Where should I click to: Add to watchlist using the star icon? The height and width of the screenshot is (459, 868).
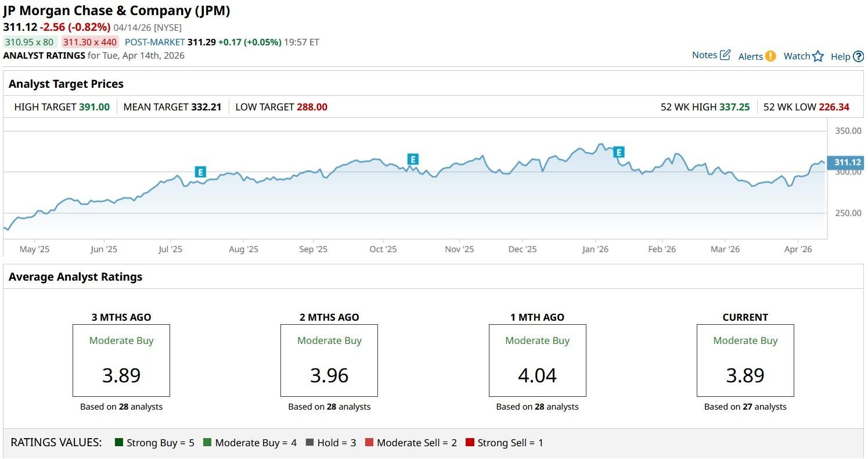[818, 56]
